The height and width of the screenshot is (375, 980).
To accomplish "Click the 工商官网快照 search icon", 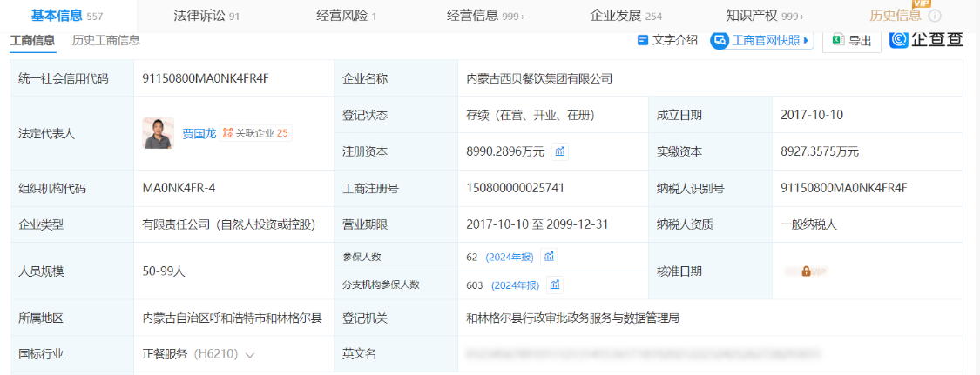I will 720,41.
